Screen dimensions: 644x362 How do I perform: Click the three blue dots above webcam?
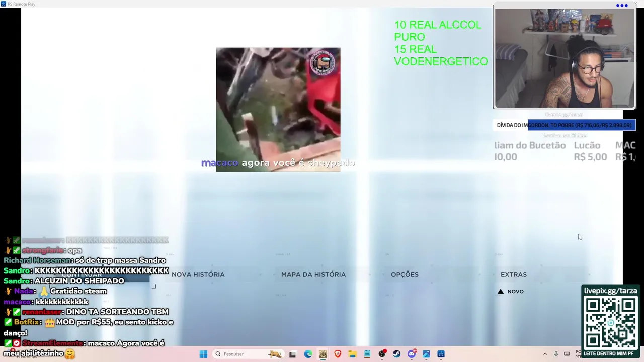(622, 6)
